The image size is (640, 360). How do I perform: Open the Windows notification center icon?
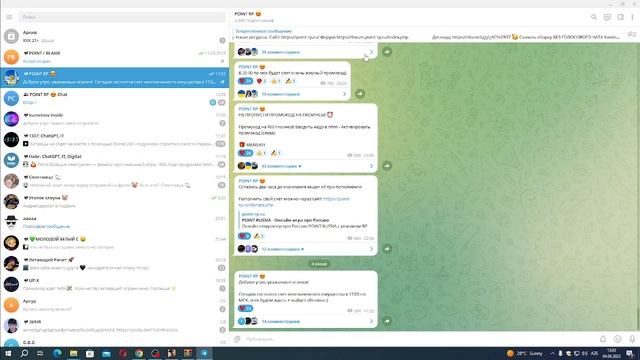point(630,353)
